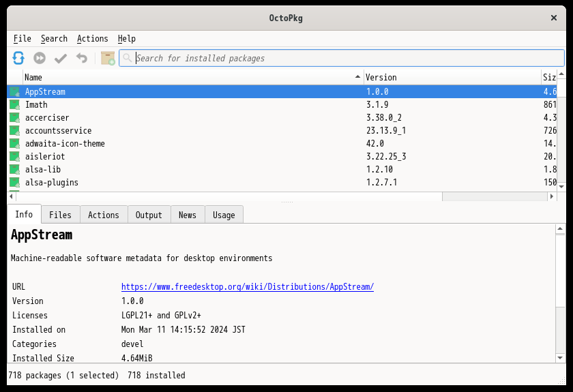Click the cancel undo arrow icon
This screenshot has height=392, width=573.
click(x=82, y=58)
